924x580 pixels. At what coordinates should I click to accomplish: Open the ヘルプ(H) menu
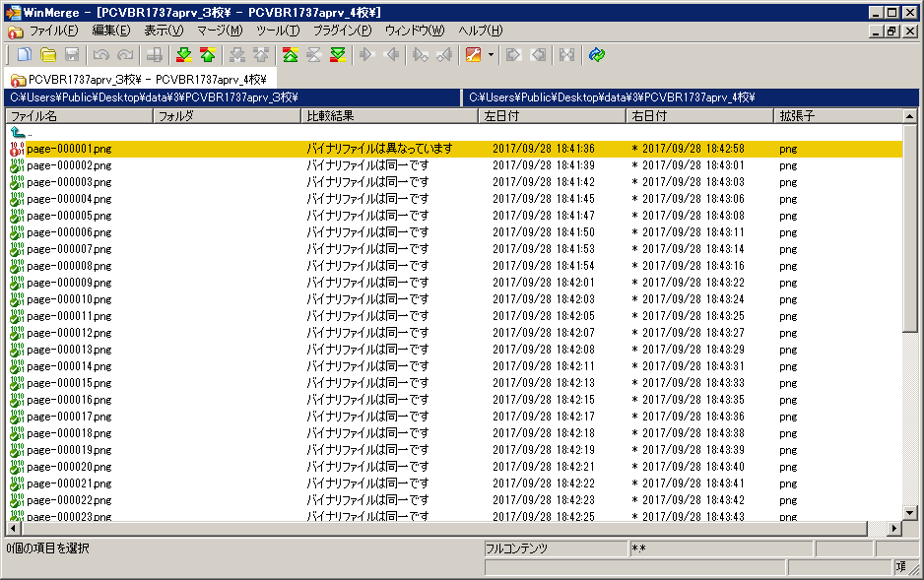point(481,31)
